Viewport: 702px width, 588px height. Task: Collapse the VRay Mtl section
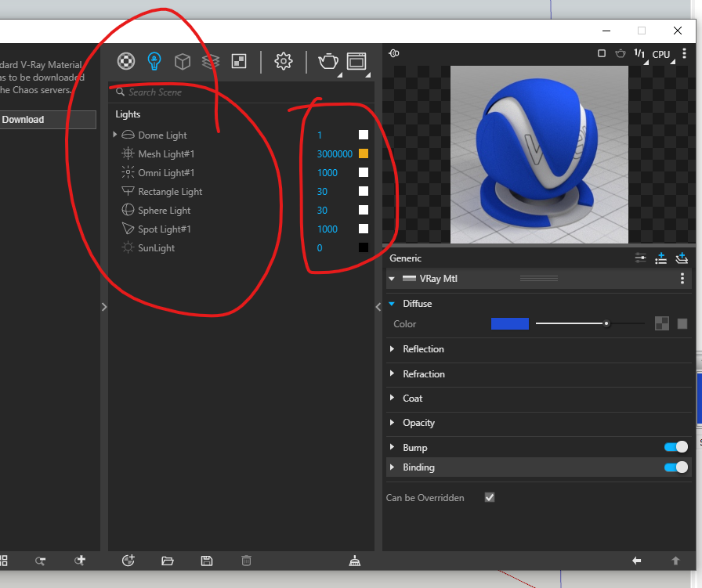coord(392,278)
